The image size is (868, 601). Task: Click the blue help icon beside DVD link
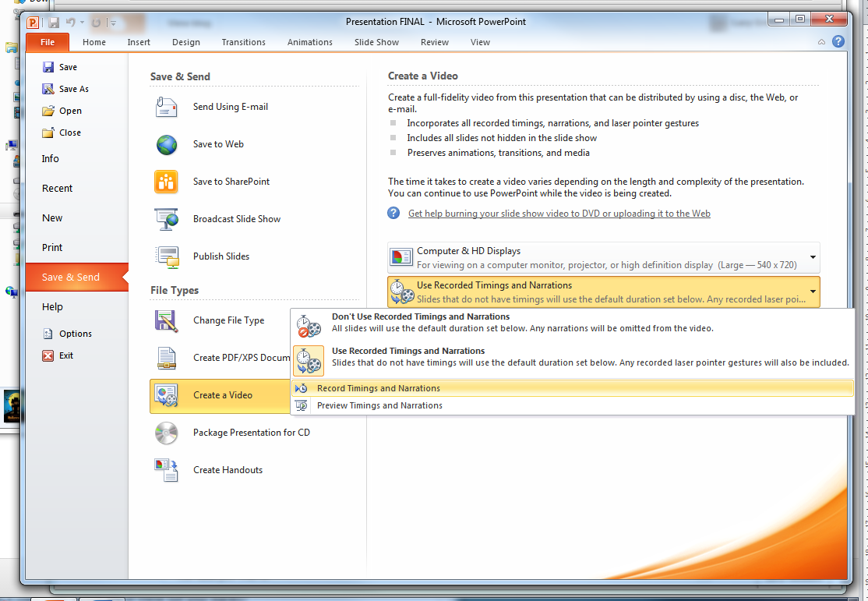[x=393, y=214]
